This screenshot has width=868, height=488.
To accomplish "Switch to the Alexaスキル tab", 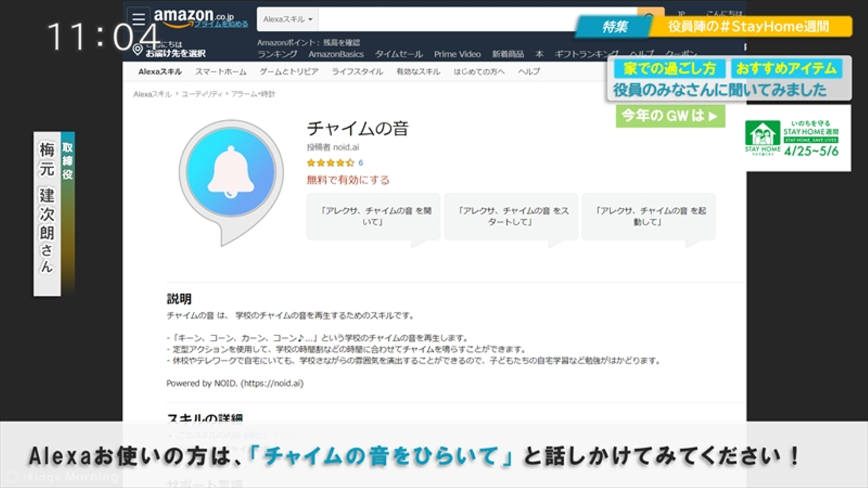I will [160, 72].
